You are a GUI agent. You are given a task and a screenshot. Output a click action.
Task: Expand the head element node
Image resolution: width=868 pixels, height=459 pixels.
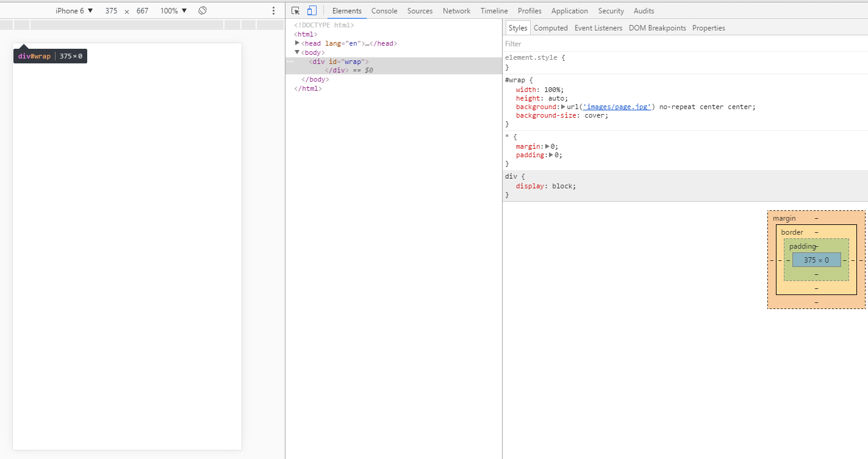[x=297, y=43]
